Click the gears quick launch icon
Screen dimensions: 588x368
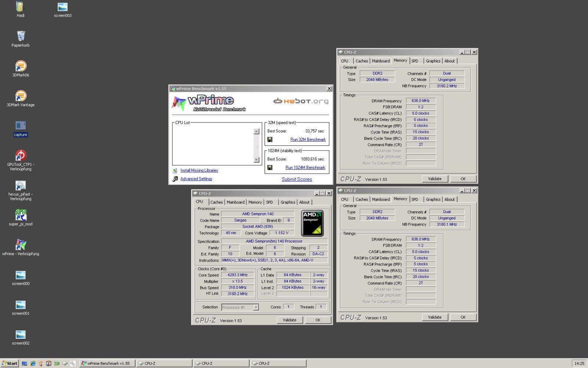click(73, 363)
